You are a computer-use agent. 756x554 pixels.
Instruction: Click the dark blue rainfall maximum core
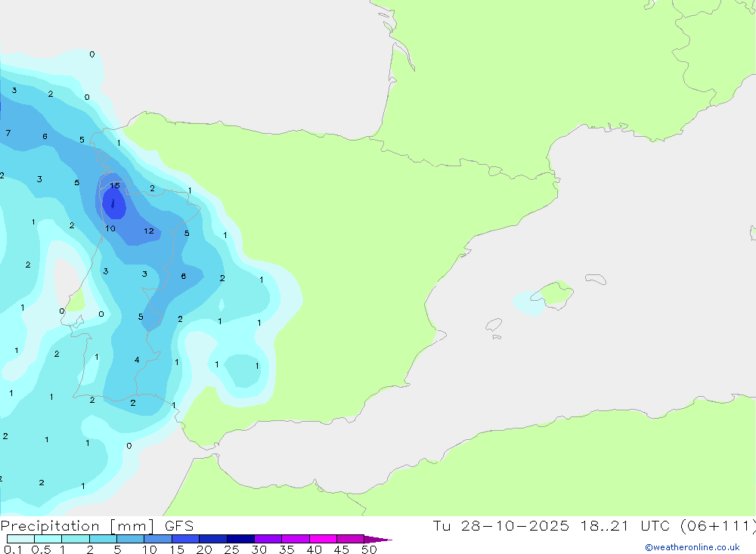tap(113, 204)
